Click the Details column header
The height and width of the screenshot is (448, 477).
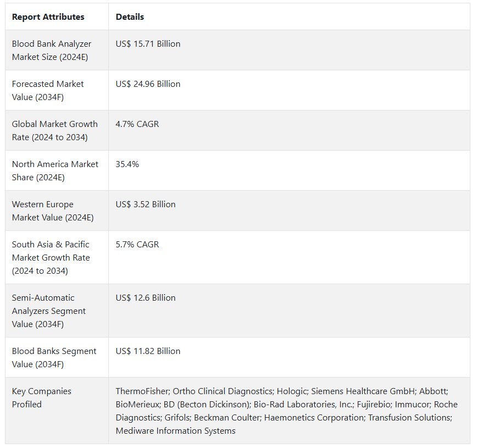pos(130,17)
